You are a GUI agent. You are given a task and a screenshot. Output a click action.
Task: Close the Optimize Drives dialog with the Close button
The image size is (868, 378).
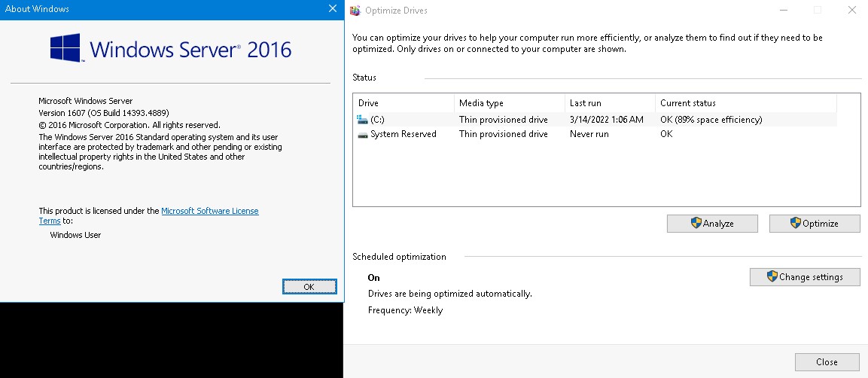[827, 362]
